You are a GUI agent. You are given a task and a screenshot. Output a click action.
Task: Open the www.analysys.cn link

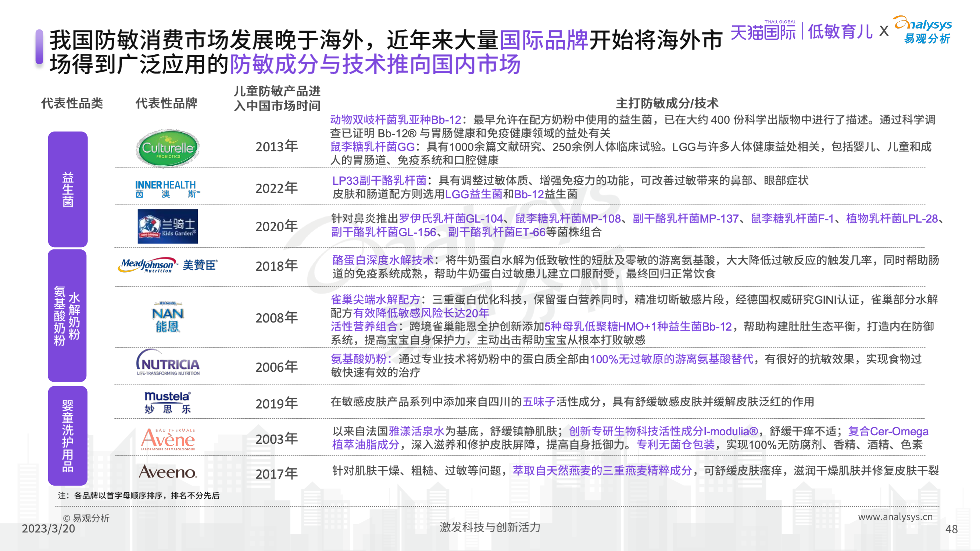[895, 517]
